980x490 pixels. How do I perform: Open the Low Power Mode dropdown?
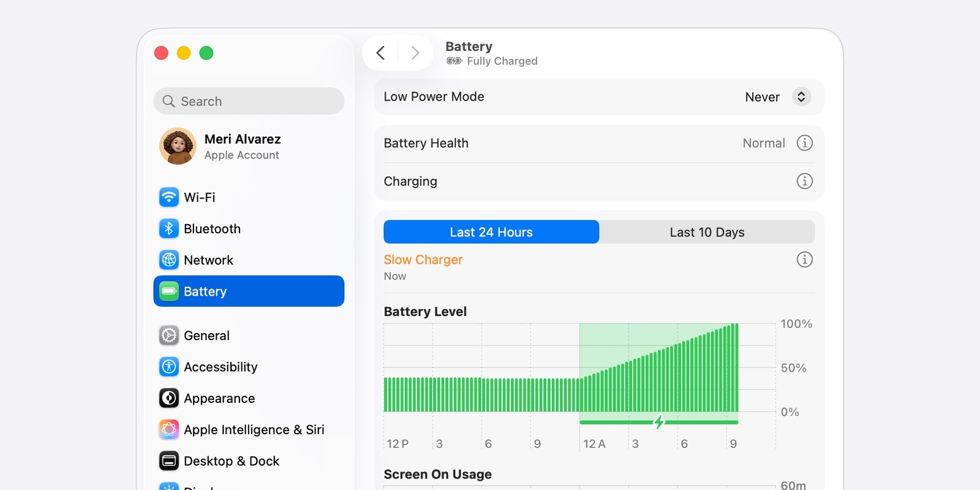801,97
